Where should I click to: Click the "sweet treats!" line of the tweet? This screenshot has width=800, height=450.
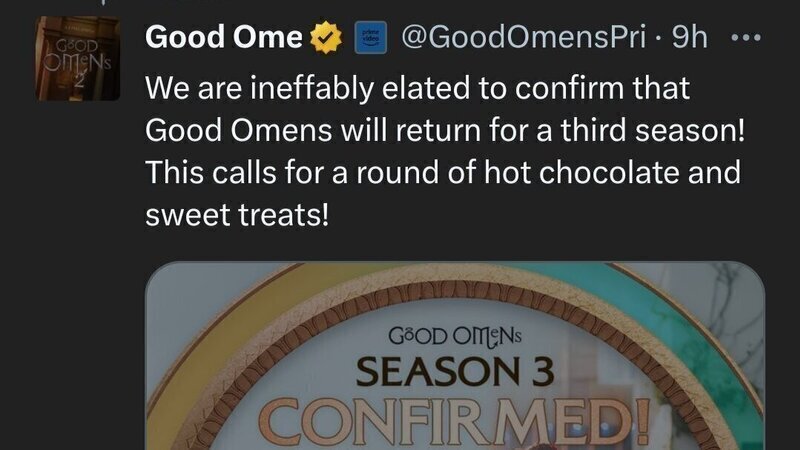pyautogui.click(x=238, y=213)
